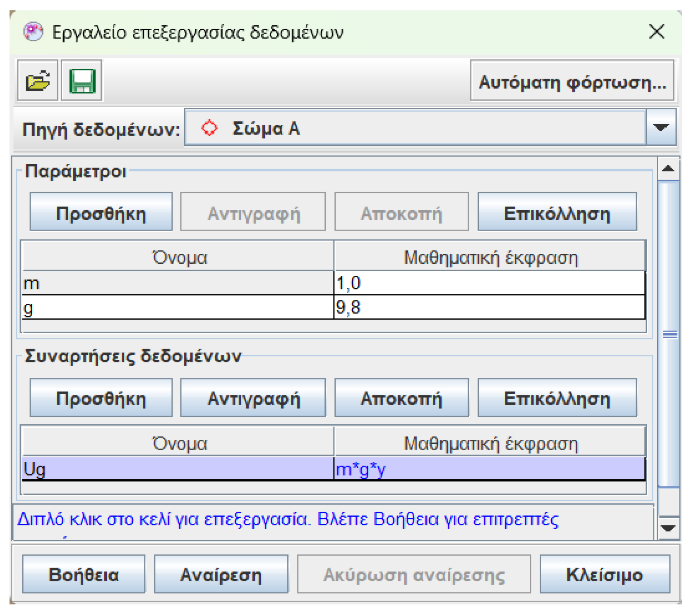This screenshot has width=694, height=616.
Task: Select the m parameter row
Action: pyautogui.click(x=166, y=284)
